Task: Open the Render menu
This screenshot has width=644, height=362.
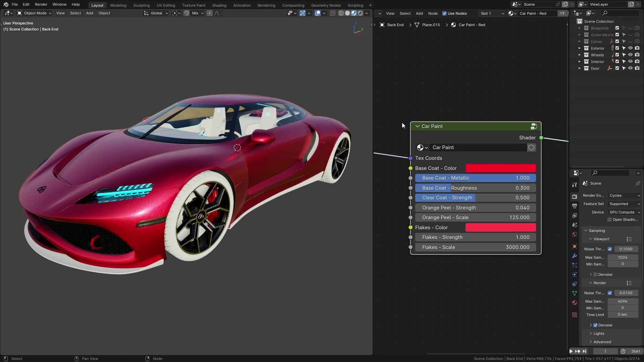Action: tap(41, 4)
